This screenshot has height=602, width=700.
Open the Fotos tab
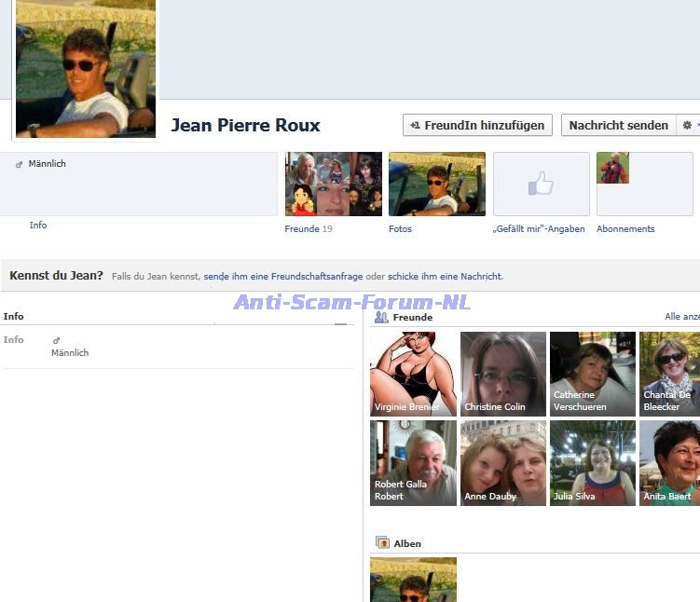(x=400, y=229)
